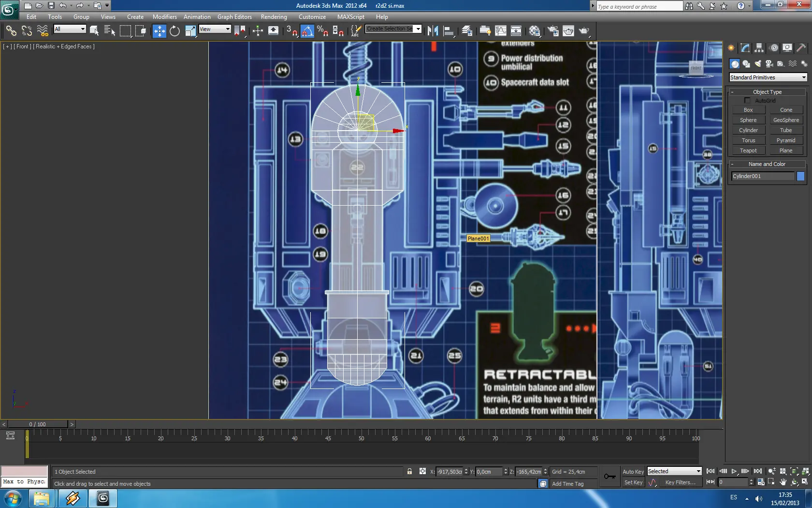This screenshot has height=508, width=812.
Task: Open the Layer Manager
Action: pyautogui.click(x=467, y=31)
